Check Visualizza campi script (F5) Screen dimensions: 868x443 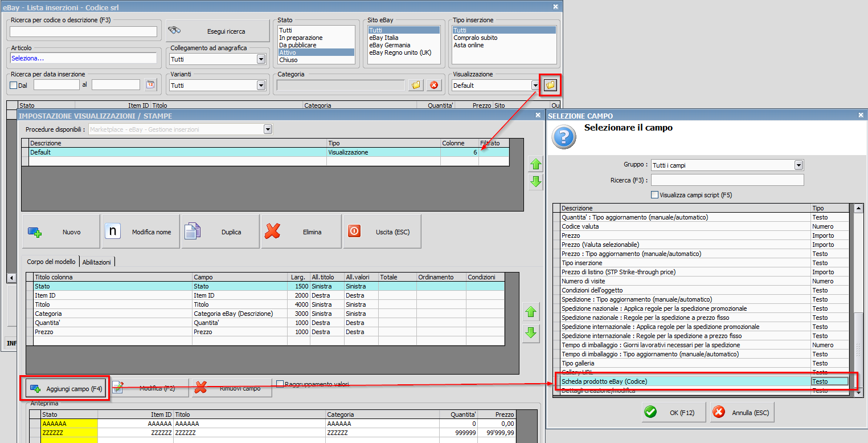point(654,195)
